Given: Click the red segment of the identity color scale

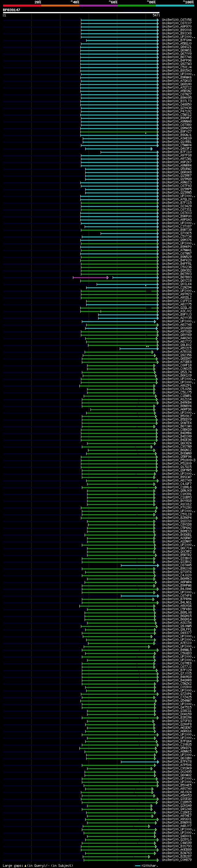Looking at the screenshot, I should click(x=22, y=6).
